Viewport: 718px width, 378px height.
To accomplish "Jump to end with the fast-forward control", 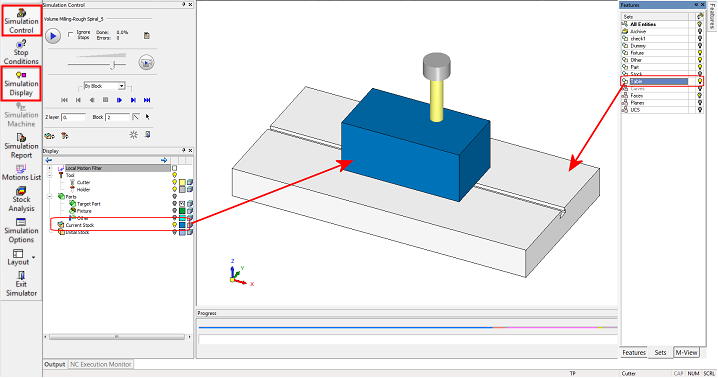I will pos(147,100).
